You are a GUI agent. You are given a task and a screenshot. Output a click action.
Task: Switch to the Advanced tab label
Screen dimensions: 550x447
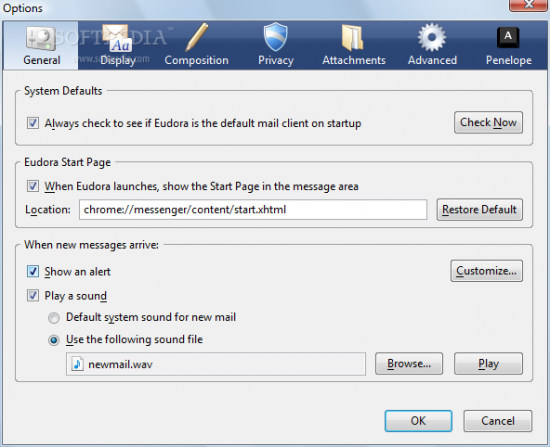click(x=432, y=60)
